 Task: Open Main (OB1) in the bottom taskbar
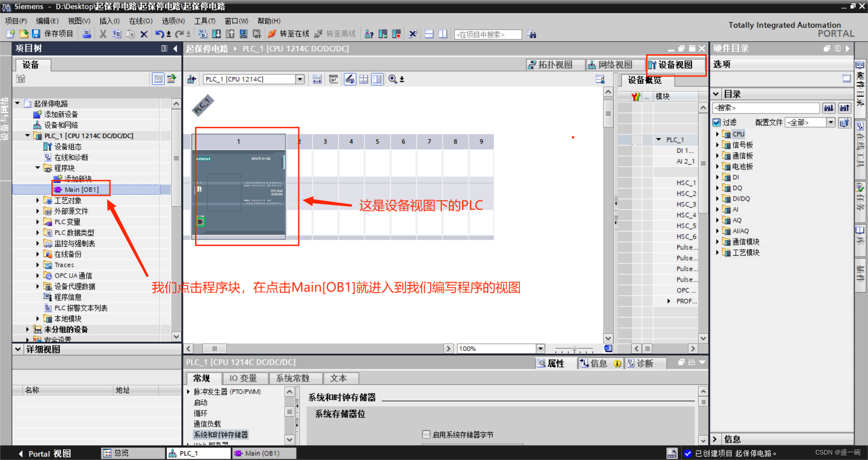coord(263,453)
